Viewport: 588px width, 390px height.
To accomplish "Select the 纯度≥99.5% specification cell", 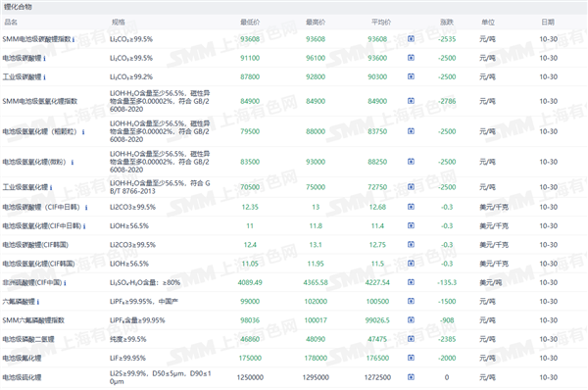I will point(127,339).
